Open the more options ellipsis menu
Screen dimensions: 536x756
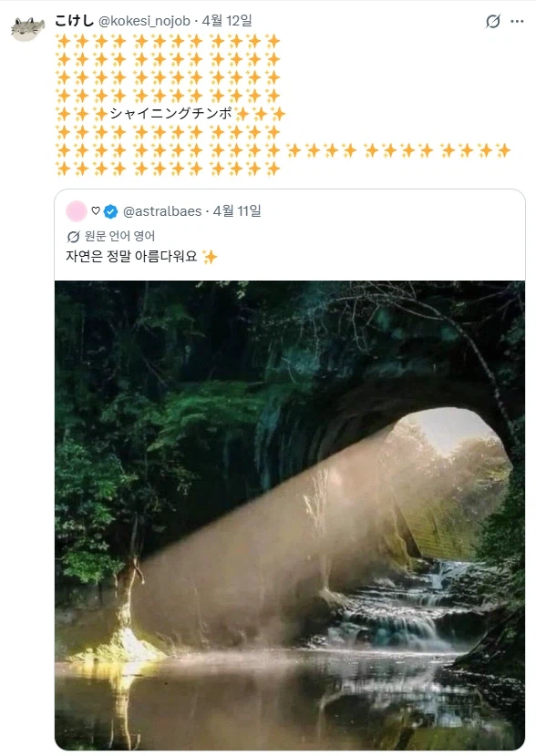pyautogui.click(x=517, y=21)
